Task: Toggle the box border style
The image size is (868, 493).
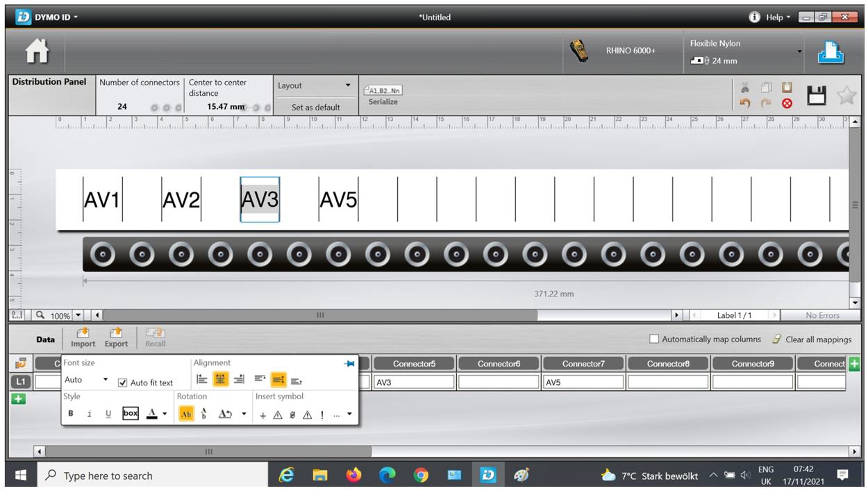Action: point(130,413)
